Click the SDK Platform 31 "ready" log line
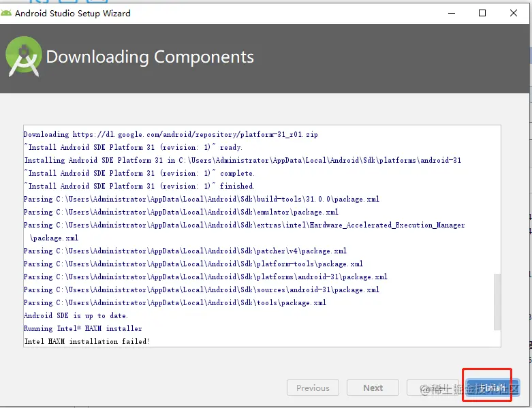The width and height of the screenshot is (532, 408). [133, 147]
